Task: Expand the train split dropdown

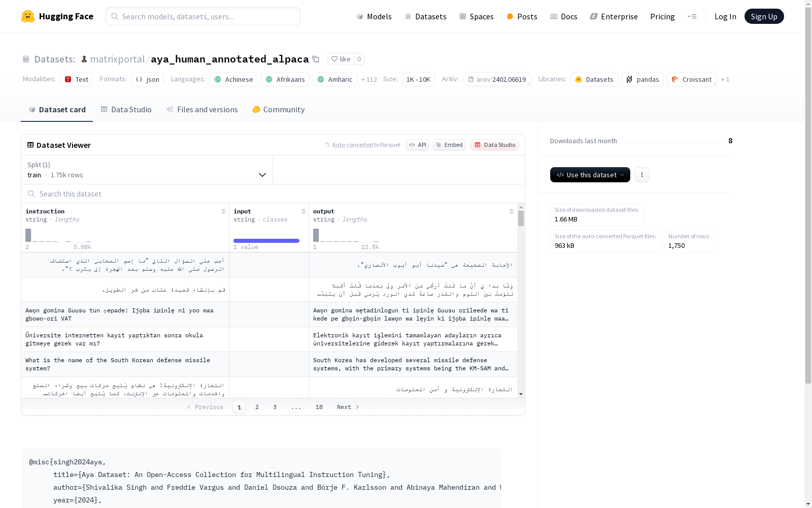Action: 147,170
